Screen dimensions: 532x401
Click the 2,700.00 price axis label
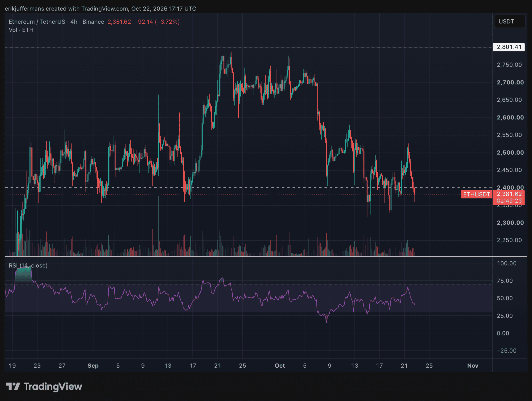(510, 82)
